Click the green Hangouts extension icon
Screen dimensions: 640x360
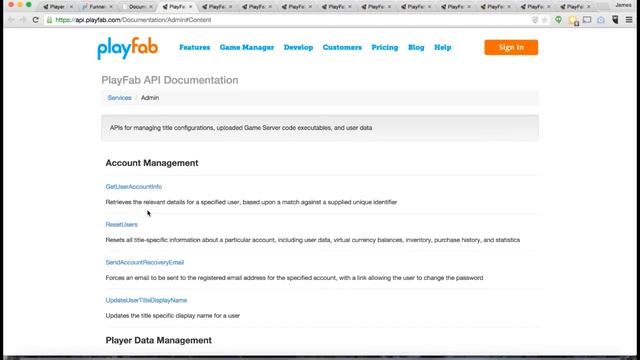point(558,20)
